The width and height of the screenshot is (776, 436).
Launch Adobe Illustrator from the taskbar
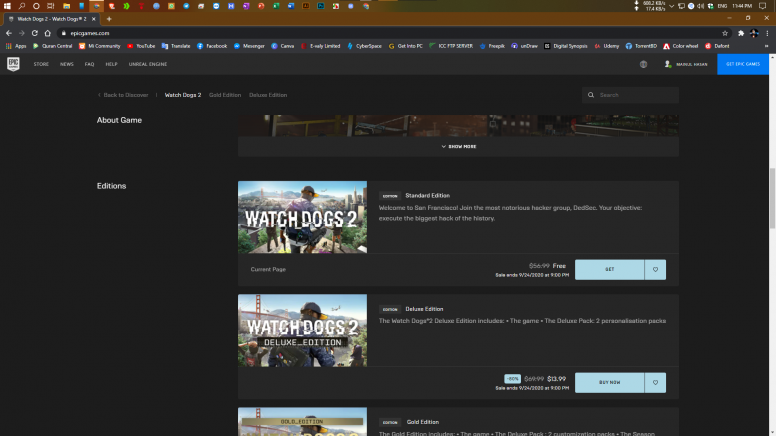[306, 6]
